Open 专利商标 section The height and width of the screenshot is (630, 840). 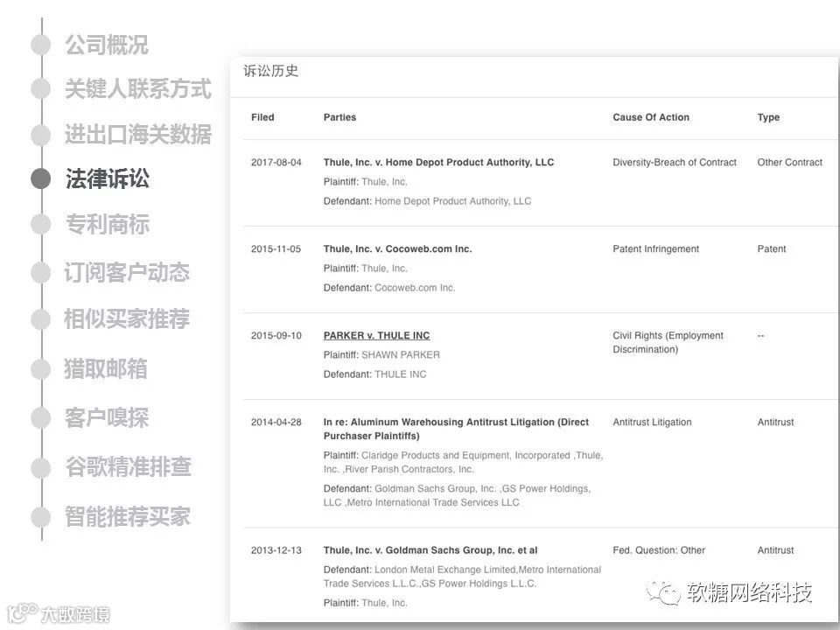[107, 225]
